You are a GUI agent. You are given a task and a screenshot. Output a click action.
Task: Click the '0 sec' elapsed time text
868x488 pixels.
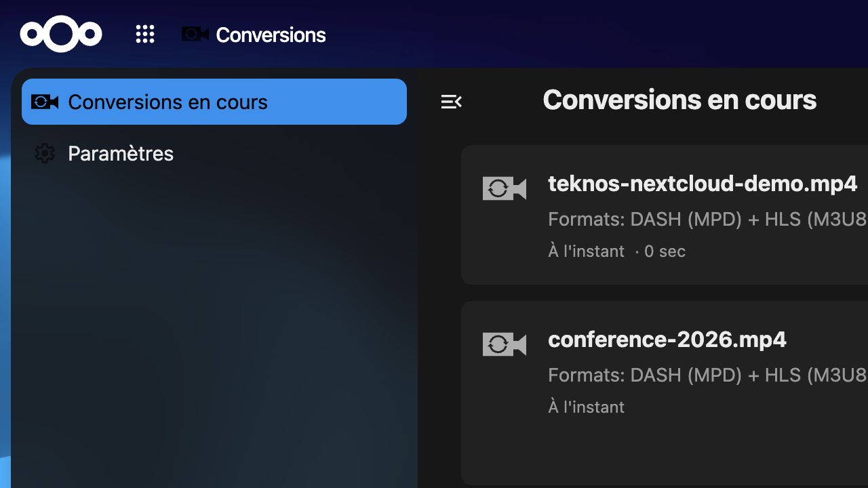coord(665,251)
